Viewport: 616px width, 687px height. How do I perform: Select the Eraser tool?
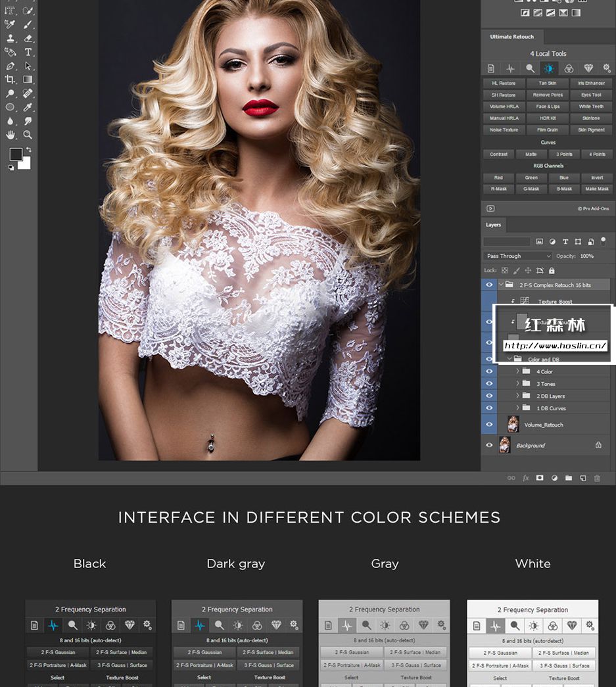pos(28,38)
